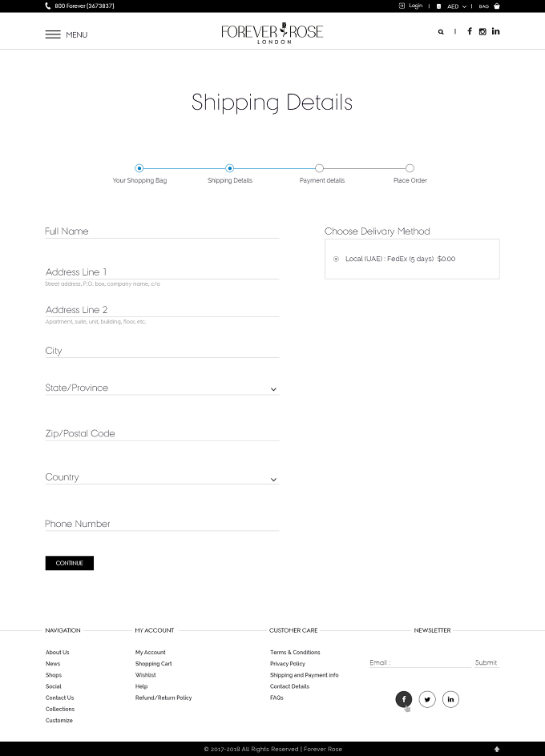545x756 pixels.
Task: Select Local (UAE) FedEx delivery radio
Action: pos(336,259)
